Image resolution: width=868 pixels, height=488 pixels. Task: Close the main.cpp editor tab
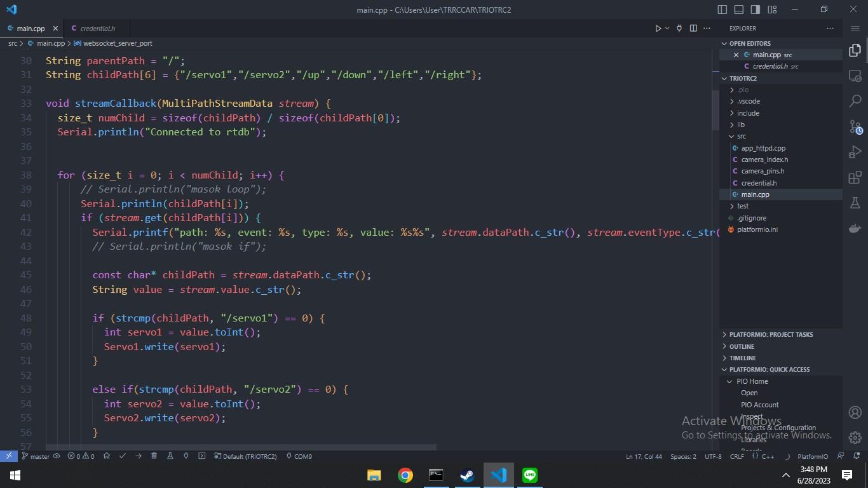(55, 29)
